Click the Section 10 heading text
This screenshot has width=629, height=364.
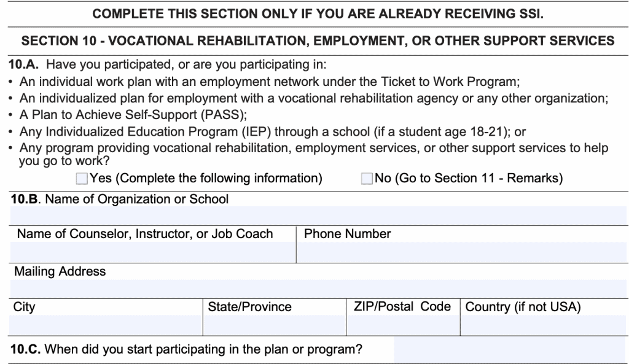[x=318, y=41]
